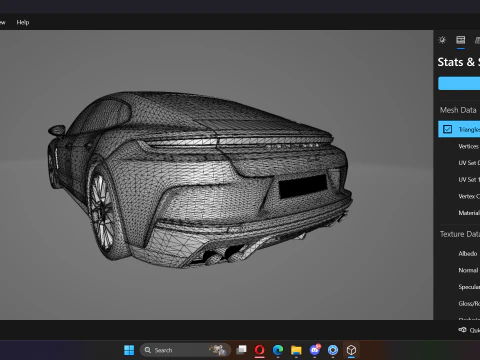Open Task View from the taskbar
Image resolution: width=480 pixels, height=360 pixels.
(x=241, y=350)
